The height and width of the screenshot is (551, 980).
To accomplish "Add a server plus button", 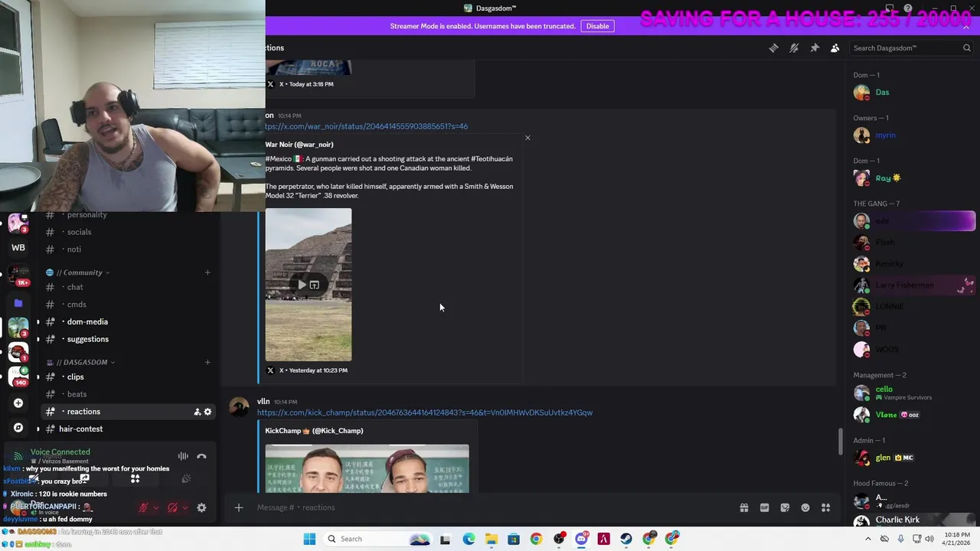I will click(x=18, y=403).
